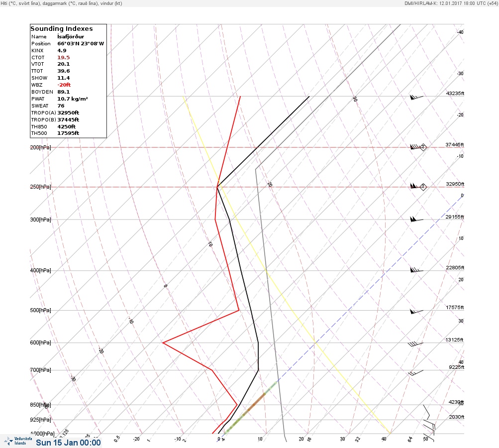Image resolution: width=499 pixels, height=448 pixels.
Task: Click the position value 66°03'N 23°08'W
Action: click(81, 44)
